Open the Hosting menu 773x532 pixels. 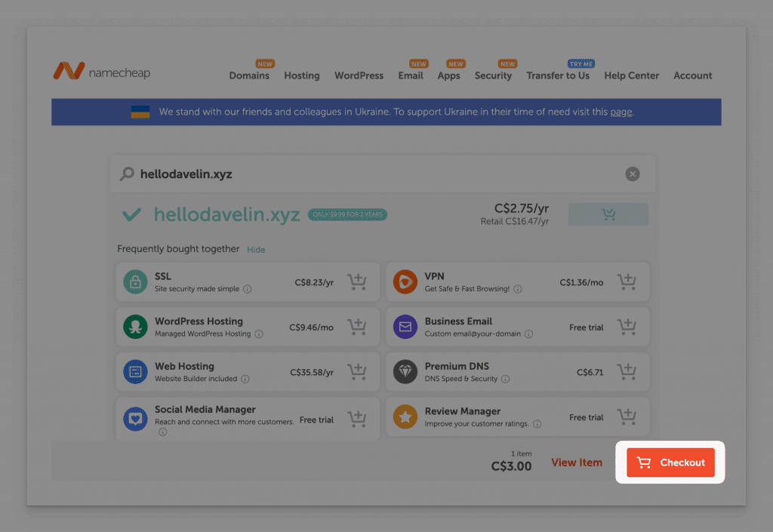click(302, 75)
